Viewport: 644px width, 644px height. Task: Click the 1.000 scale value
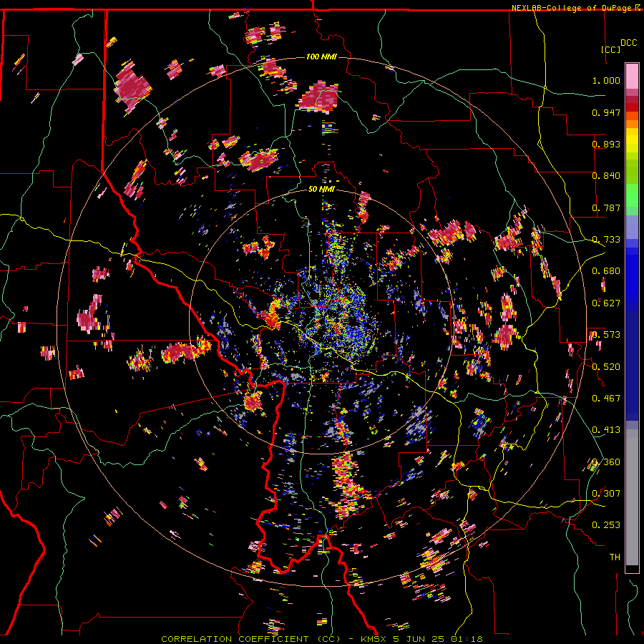click(x=606, y=80)
